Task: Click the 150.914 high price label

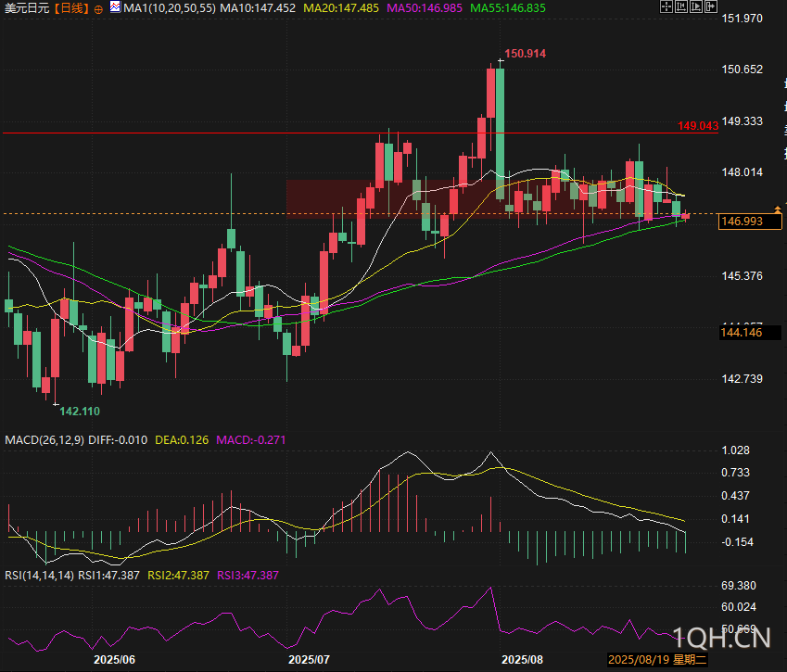Action: [525, 54]
